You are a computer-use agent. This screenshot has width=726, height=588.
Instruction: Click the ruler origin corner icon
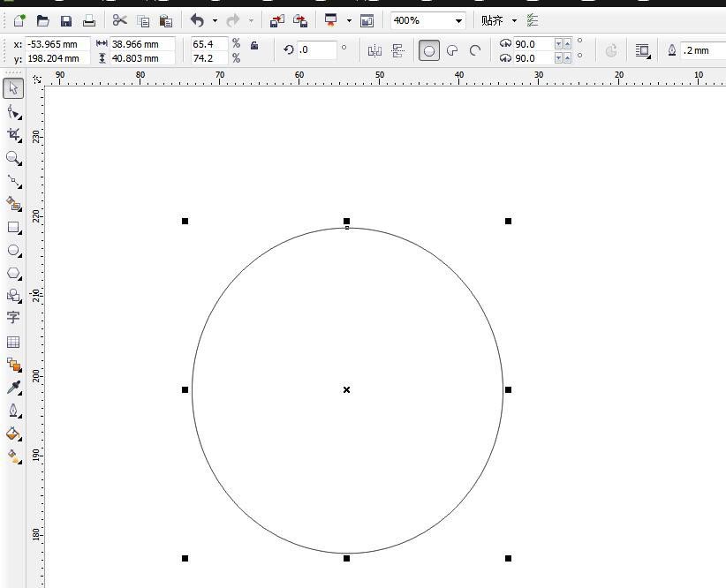coord(36,79)
